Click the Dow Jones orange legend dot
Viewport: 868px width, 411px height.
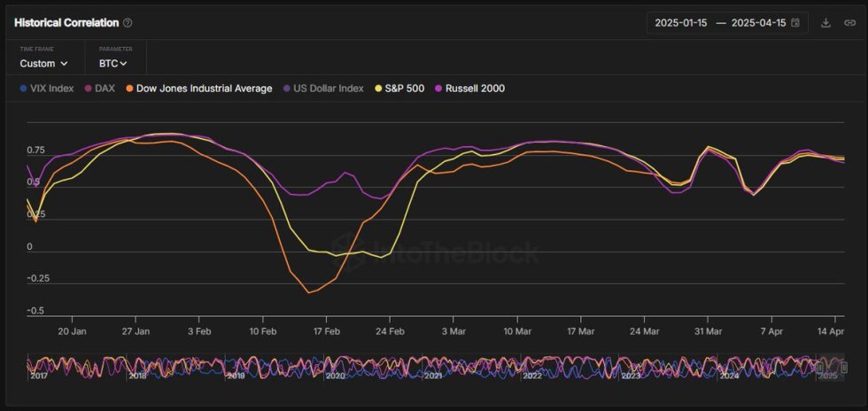(x=129, y=89)
